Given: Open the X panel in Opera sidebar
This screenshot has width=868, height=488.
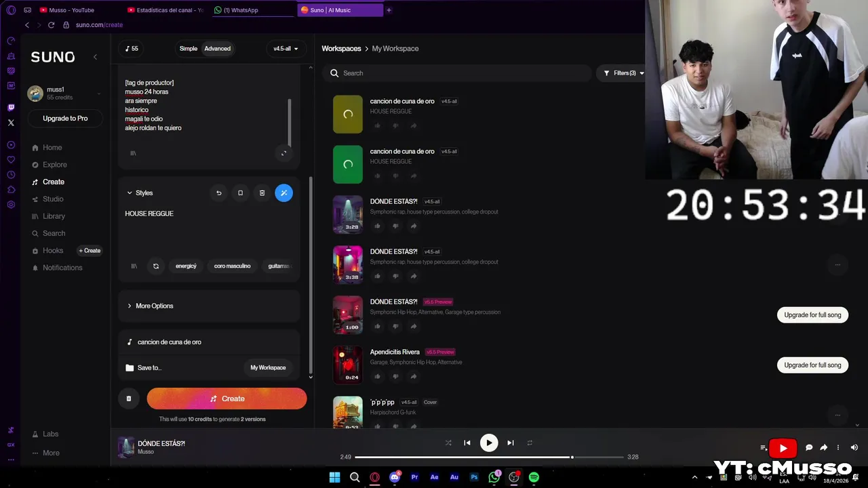Looking at the screenshot, I should click(11, 123).
